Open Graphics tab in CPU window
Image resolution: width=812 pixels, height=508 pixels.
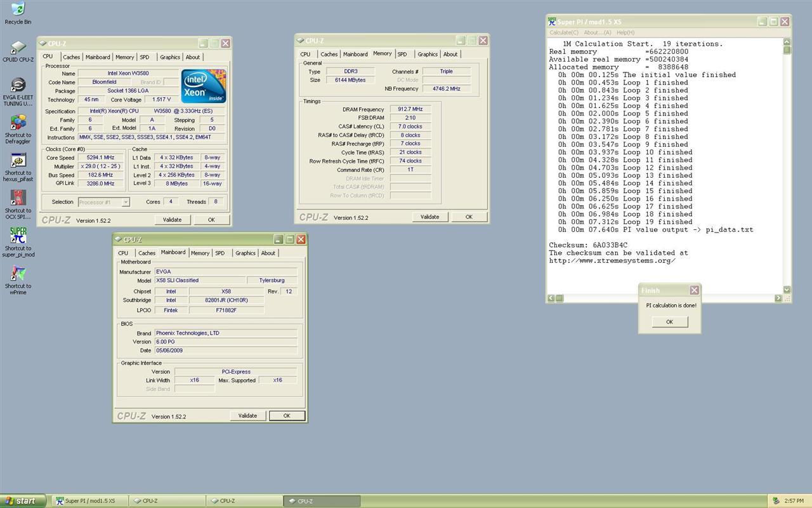(169, 57)
